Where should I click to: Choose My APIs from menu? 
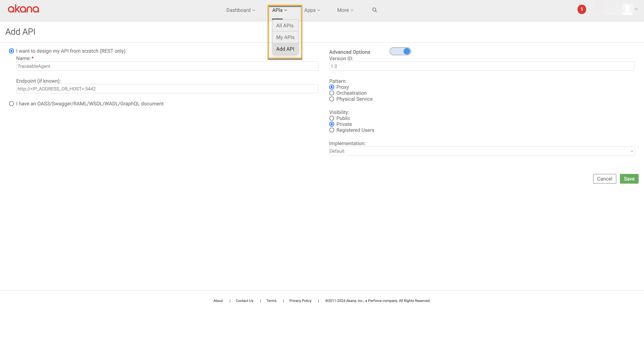pos(285,37)
